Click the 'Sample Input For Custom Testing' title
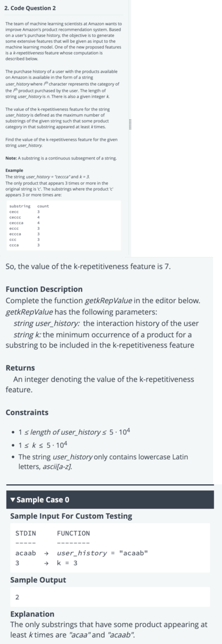Viewport: 222px width, 644px height. point(71,516)
